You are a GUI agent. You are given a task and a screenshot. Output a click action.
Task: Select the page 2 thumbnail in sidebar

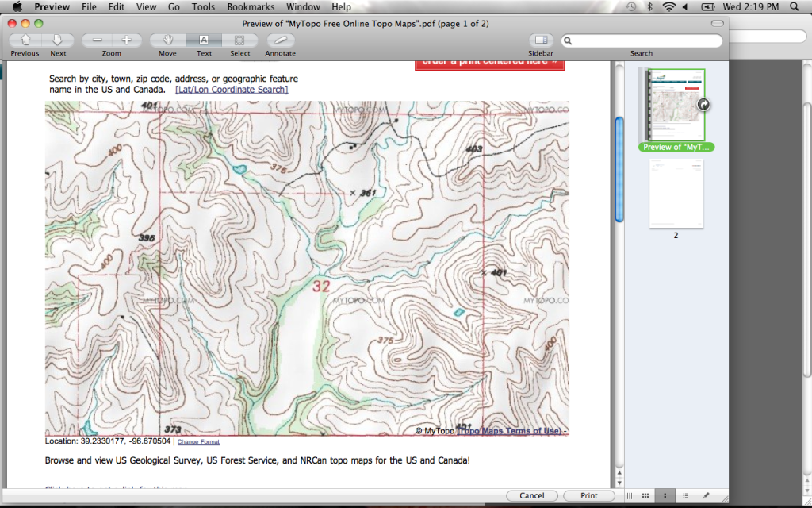point(676,194)
